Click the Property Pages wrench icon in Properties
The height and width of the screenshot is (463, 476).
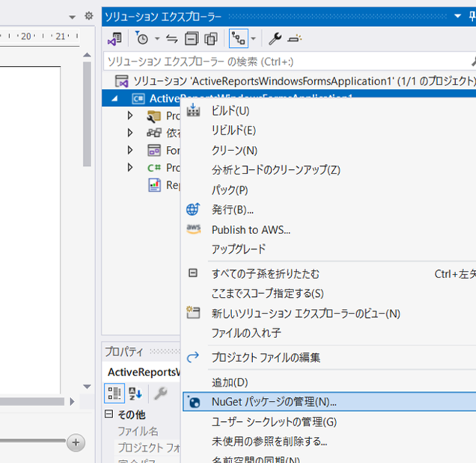[x=161, y=393]
